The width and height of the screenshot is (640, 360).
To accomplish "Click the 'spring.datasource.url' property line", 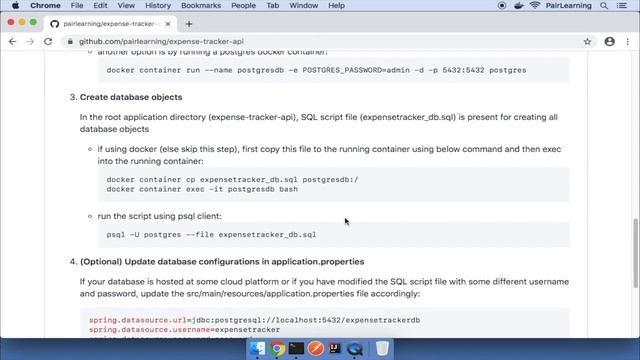I will [255, 320].
